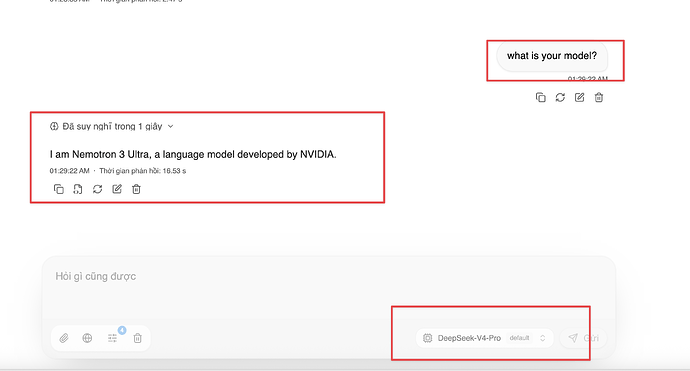Open the DeepSeek-V4-Pro model selector

coord(484,338)
